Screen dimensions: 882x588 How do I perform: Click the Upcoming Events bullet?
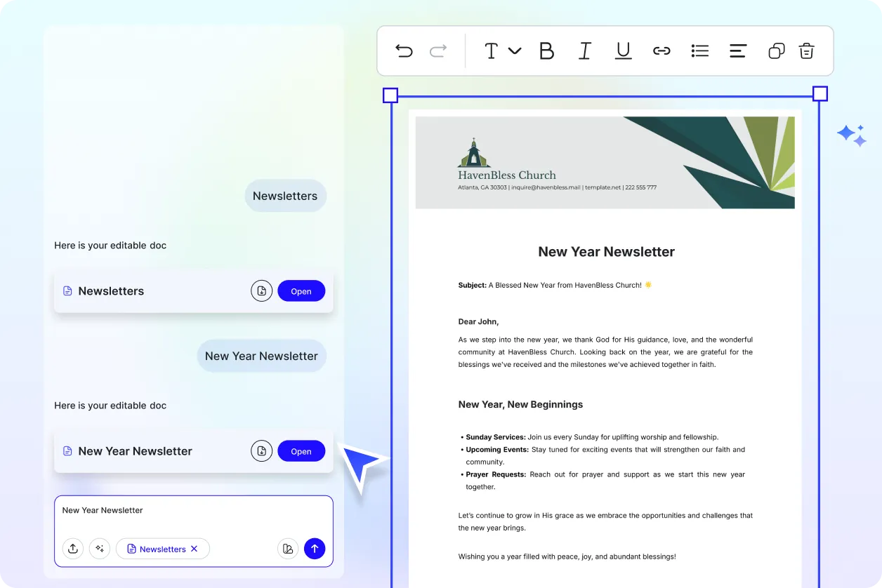(603, 455)
